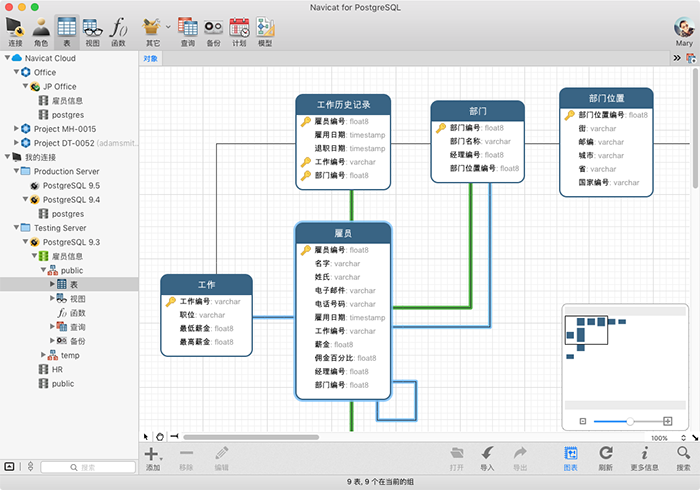
Task: Click the 导出 (Export) icon
Action: pos(520,459)
